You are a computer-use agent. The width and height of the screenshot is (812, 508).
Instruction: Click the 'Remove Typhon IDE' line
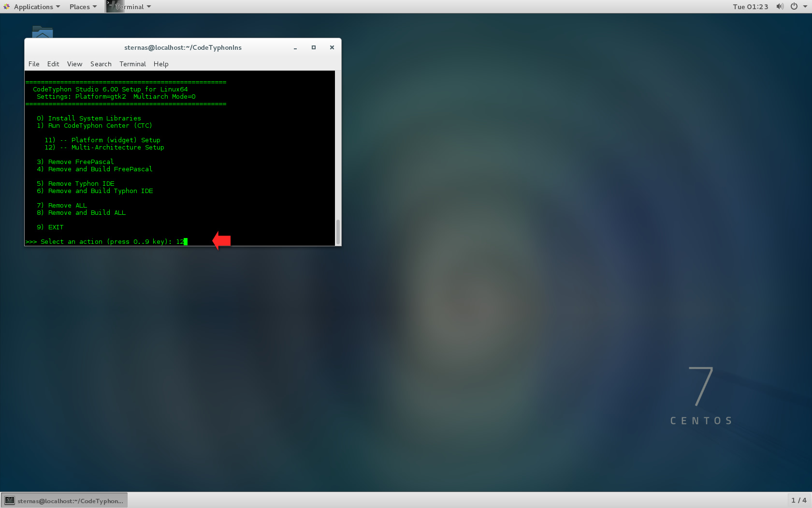pos(75,183)
